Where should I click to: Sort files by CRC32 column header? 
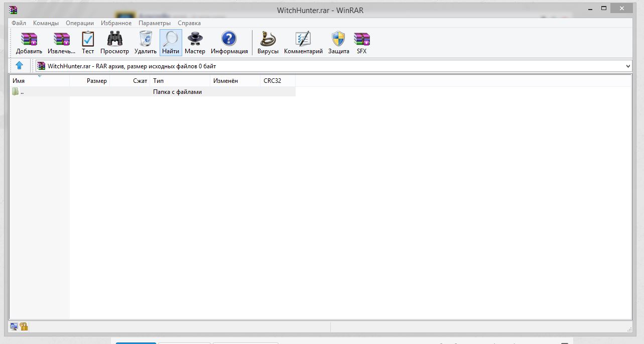(278, 80)
